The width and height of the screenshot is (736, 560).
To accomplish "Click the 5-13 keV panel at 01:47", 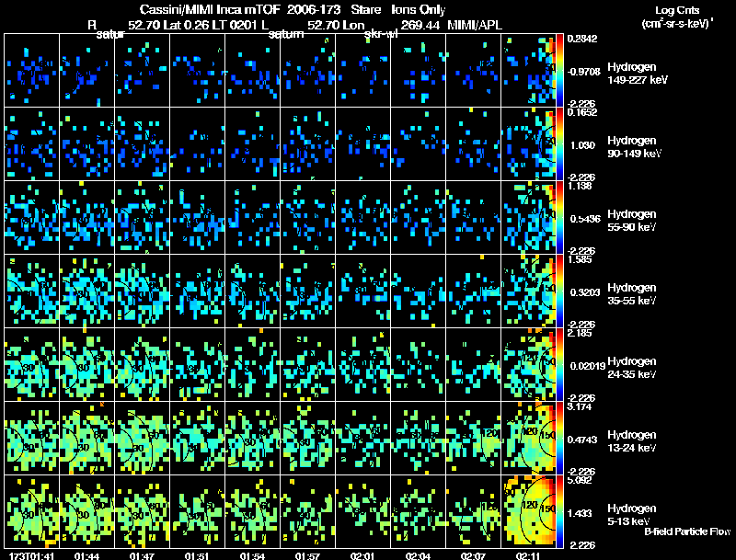I will click(x=142, y=511).
